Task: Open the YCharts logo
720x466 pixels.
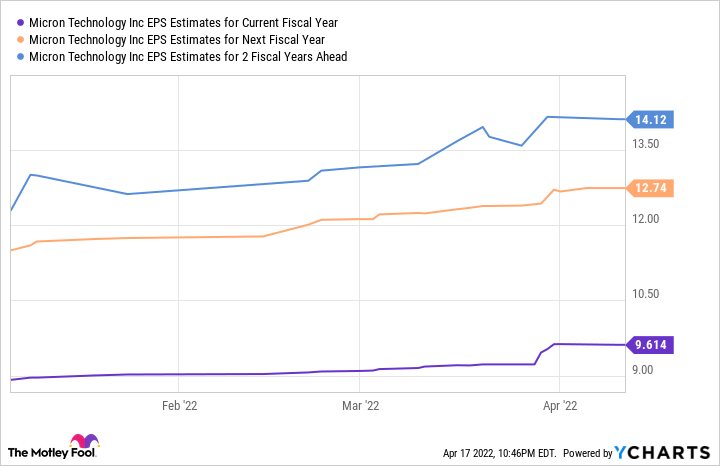Action: 659,453
